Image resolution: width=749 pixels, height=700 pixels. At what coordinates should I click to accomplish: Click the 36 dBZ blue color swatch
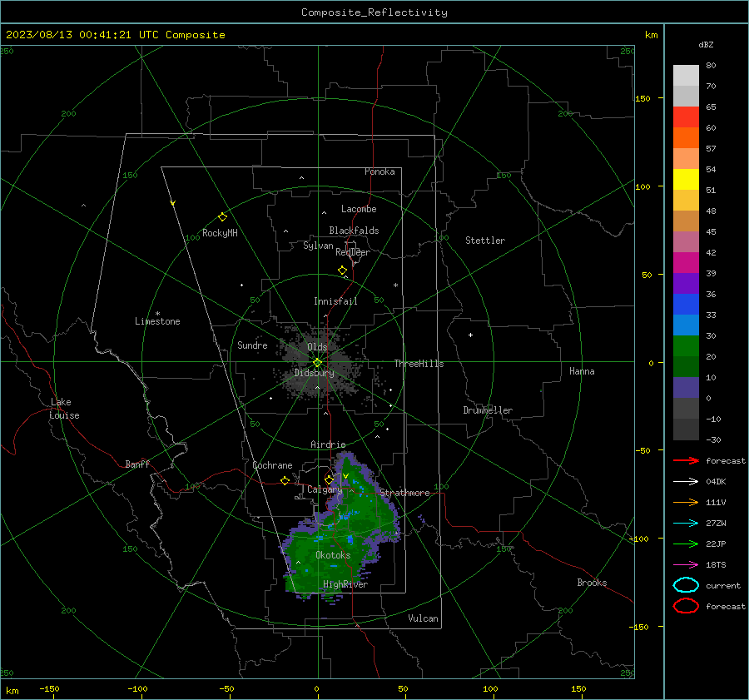click(x=686, y=305)
